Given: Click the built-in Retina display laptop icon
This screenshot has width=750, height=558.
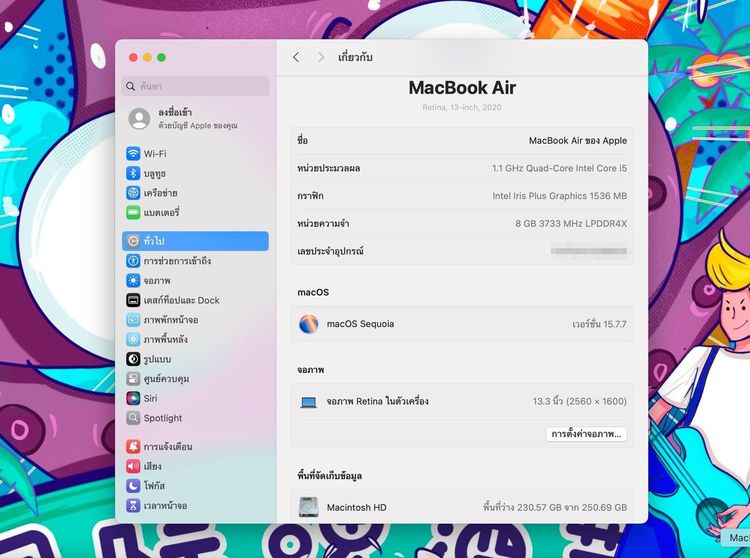Looking at the screenshot, I should click(309, 402).
